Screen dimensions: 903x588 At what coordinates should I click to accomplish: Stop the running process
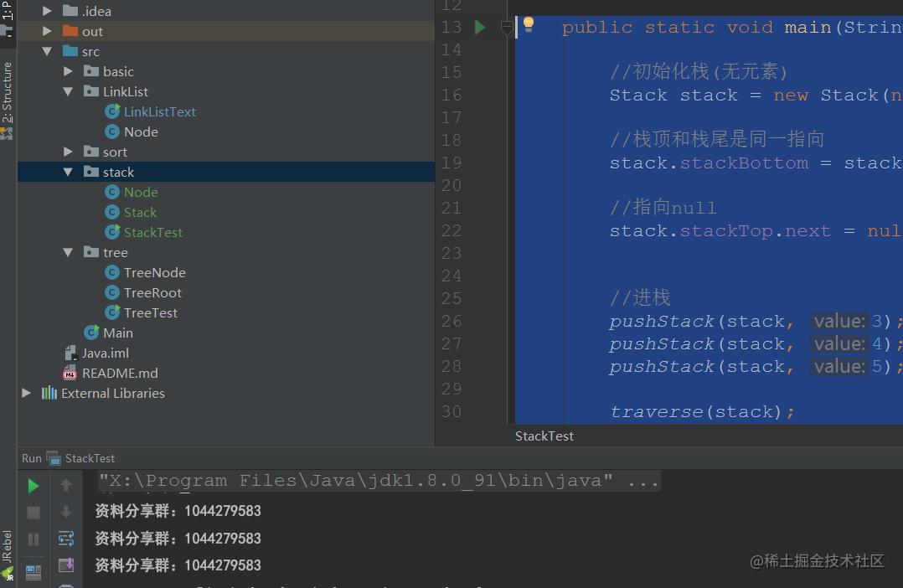click(34, 513)
